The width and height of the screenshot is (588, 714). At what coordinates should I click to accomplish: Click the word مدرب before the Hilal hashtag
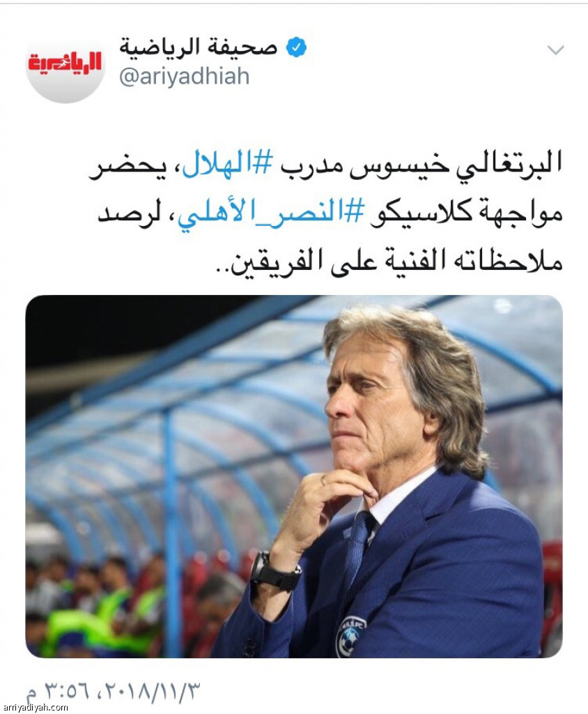(312, 167)
